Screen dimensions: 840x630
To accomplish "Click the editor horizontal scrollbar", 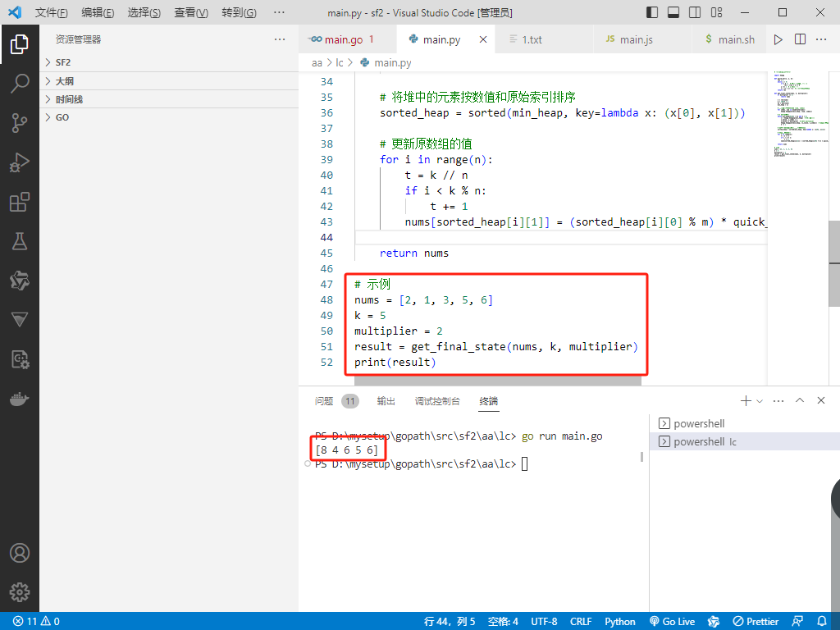I will click(x=498, y=381).
